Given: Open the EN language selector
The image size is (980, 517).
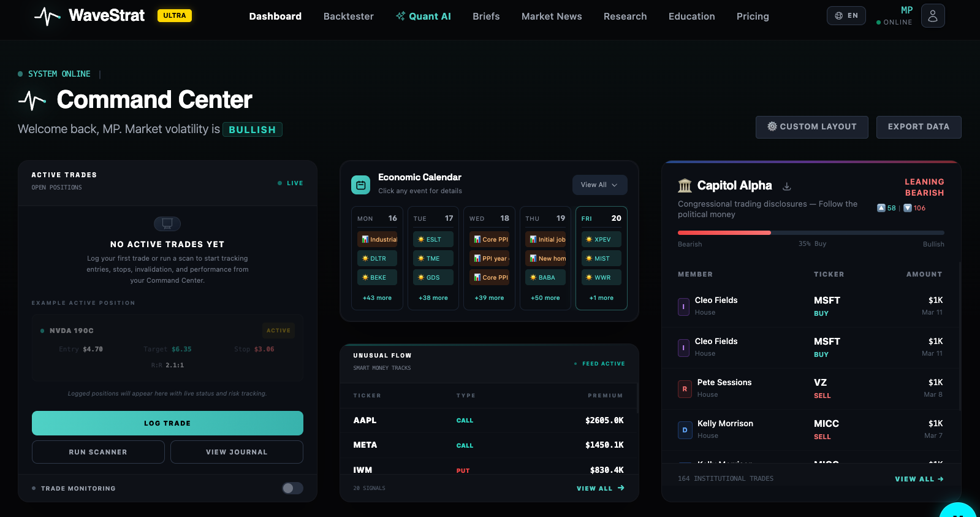Looking at the screenshot, I should pos(846,15).
